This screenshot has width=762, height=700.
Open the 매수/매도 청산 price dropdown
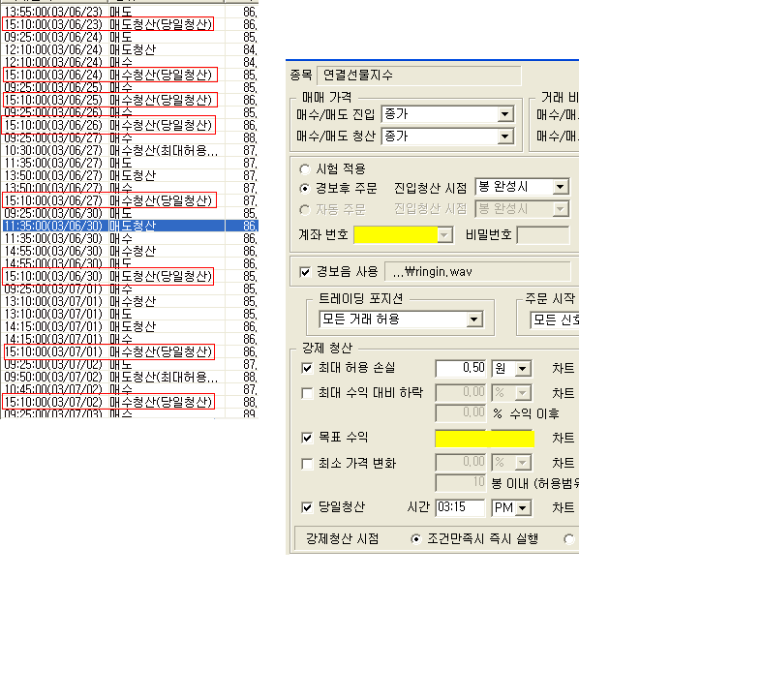pos(503,137)
